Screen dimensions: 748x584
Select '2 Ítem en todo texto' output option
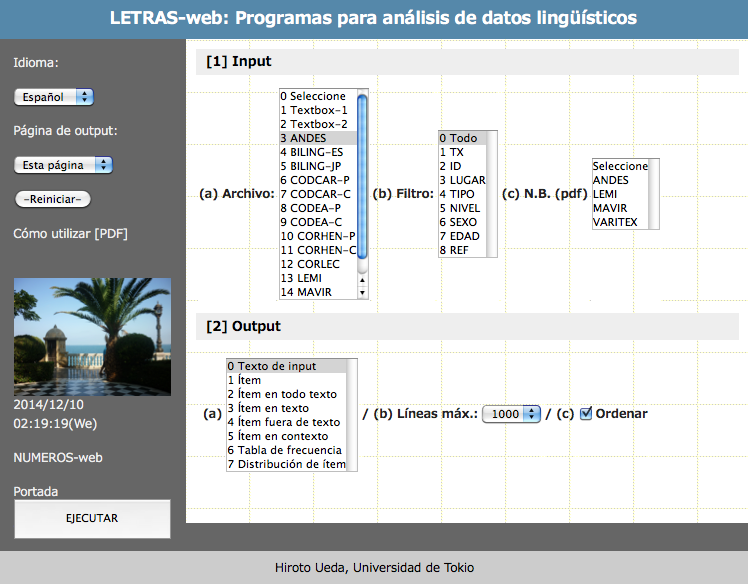[286, 394]
